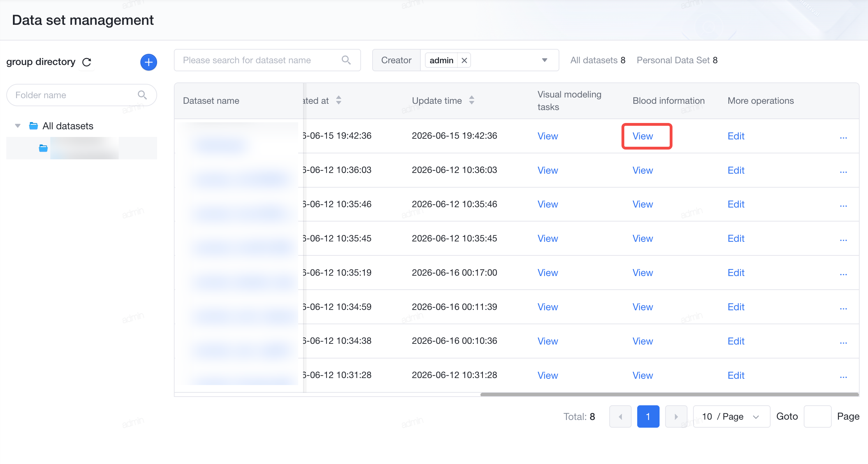Go to next page arrow

point(676,416)
